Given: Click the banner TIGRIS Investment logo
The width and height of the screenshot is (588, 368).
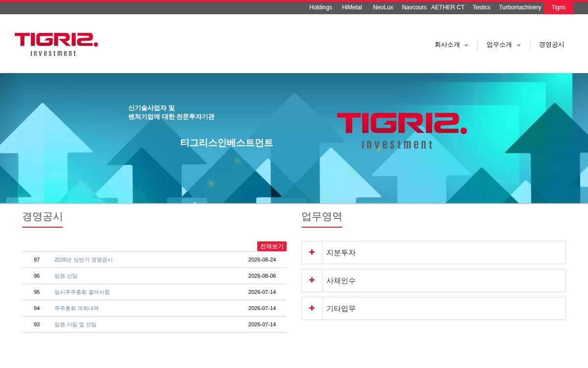Looking at the screenshot, I should pyautogui.click(x=402, y=131).
